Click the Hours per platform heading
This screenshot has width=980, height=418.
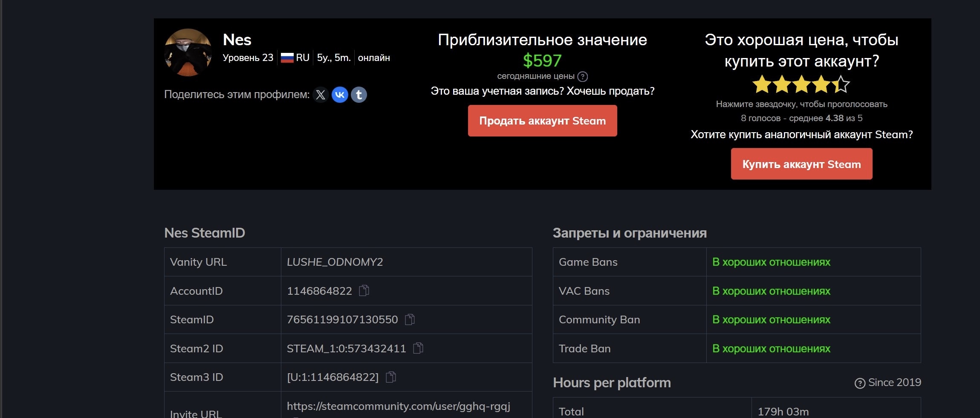click(612, 383)
